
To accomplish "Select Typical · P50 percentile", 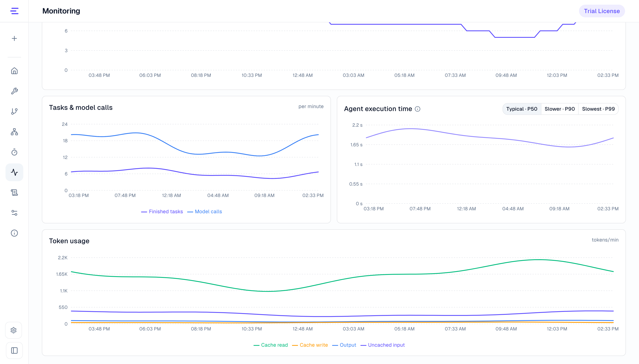I will coord(522,109).
